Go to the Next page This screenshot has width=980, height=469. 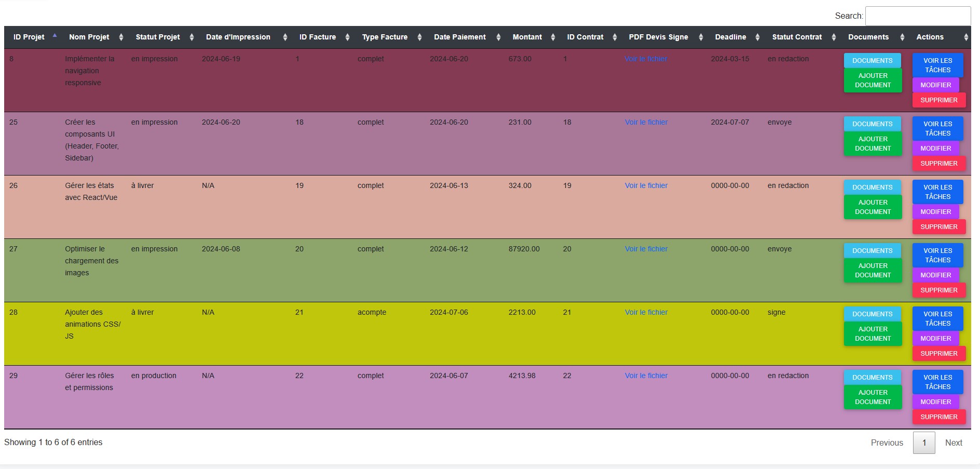click(x=954, y=443)
